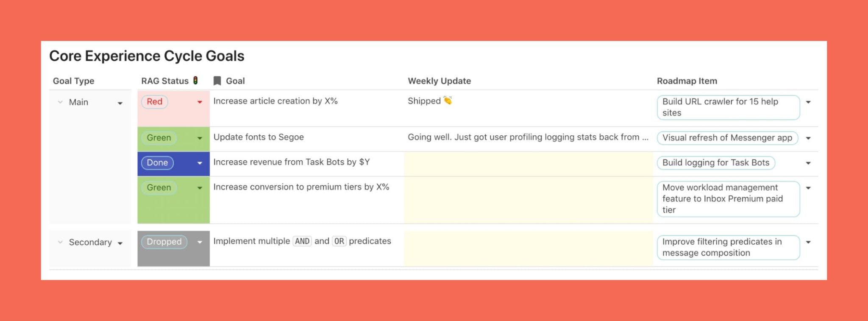
Task: Open the Main goal type dropdown arrow
Action: (x=120, y=103)
